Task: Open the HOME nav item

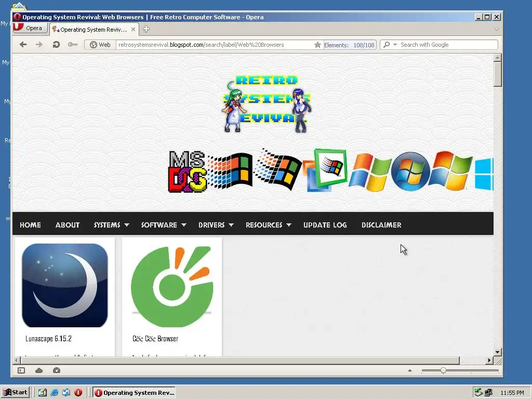Action: click(30, 225)
